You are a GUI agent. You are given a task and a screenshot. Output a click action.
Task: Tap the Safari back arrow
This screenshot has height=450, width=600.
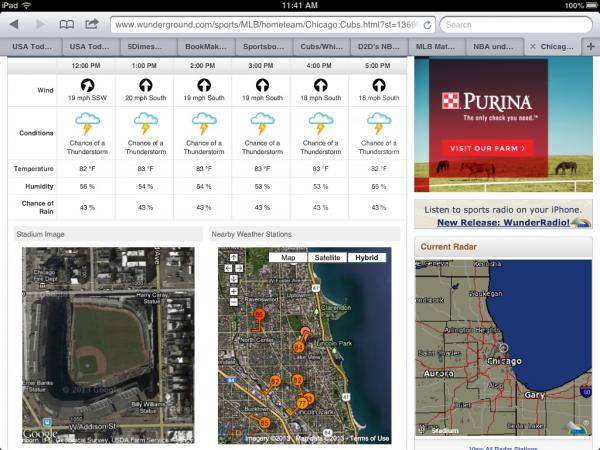pyautogui.click(x=14, y=23)
